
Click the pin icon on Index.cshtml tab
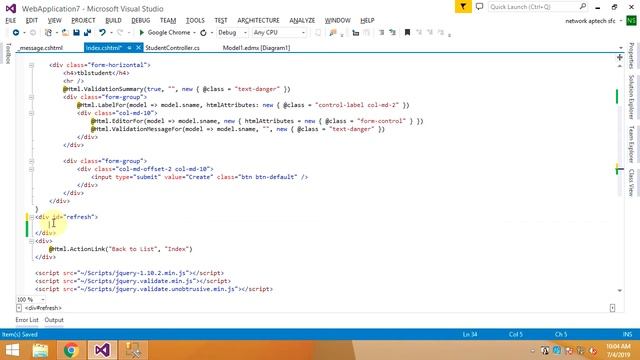[x=129, y=48]
